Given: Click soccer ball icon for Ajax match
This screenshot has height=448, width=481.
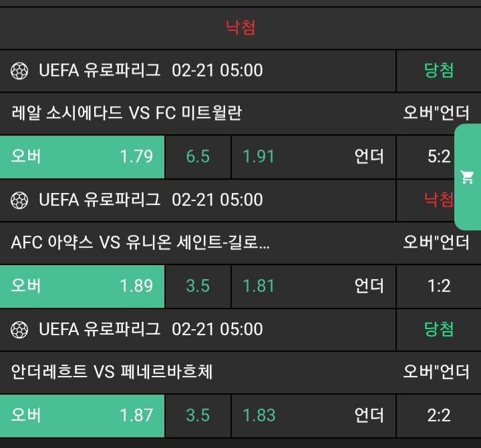Looking at the screenshot, I should (20, 200).
